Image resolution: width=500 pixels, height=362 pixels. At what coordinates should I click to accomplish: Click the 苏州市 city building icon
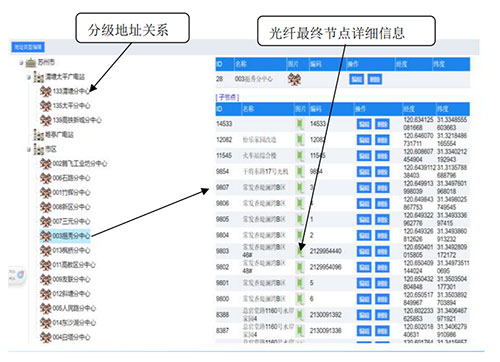tap(31, 62)
